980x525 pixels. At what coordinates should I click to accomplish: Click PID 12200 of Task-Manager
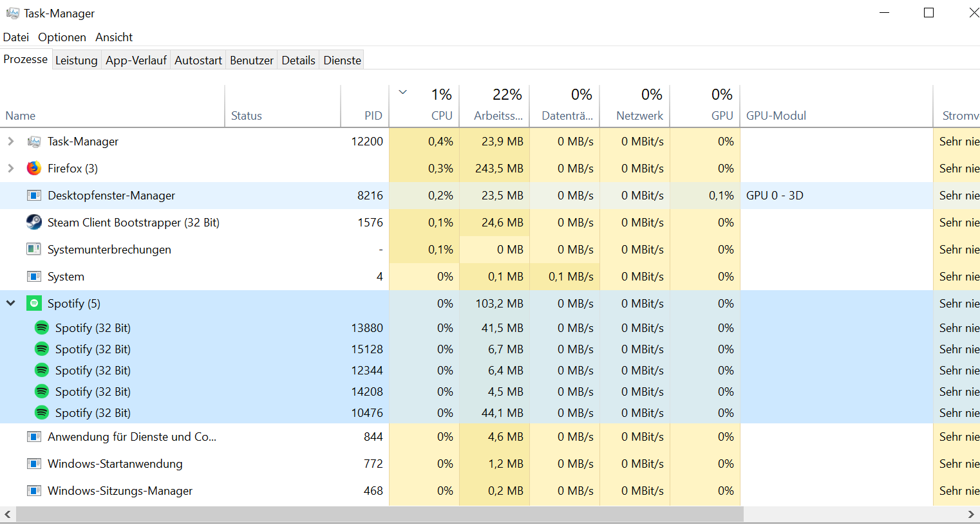point(367,142)
